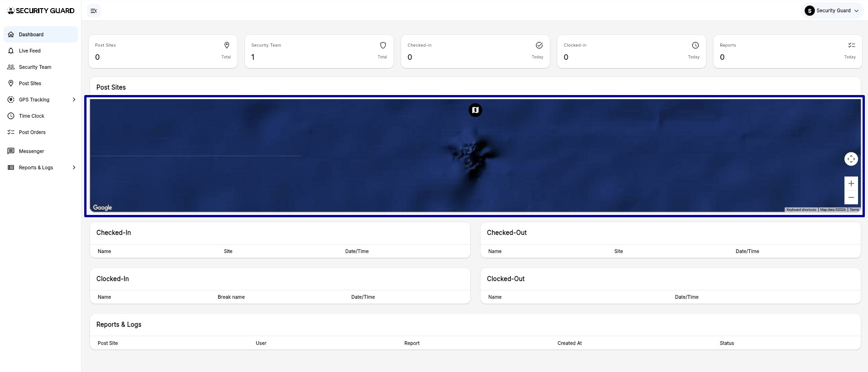The image size is (868, 372).
Task: Click the Messenger chat icon
Action: (x=11, y=151)
